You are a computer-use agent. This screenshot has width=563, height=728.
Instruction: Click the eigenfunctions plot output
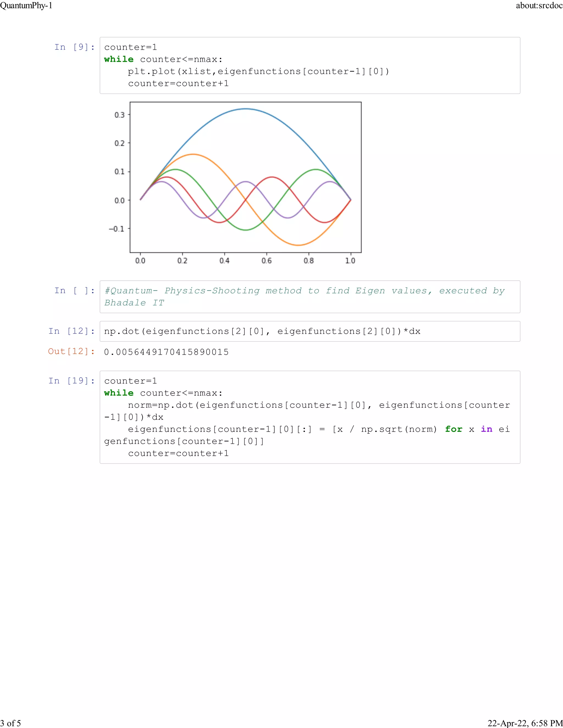(x=236, y=183)
